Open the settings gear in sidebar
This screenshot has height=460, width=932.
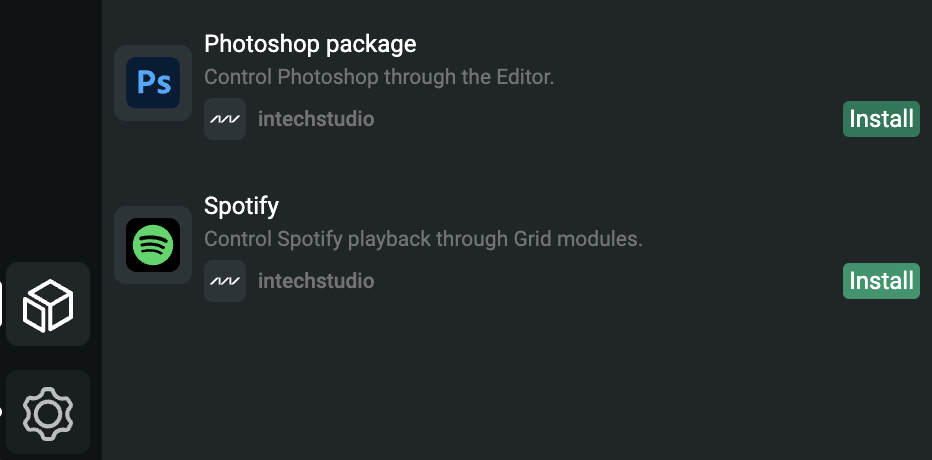[x=48, y=412]
